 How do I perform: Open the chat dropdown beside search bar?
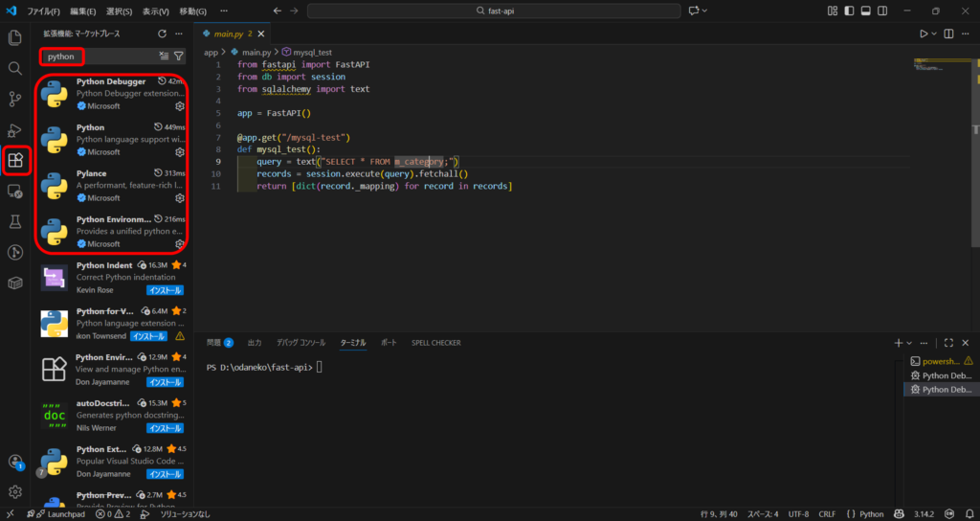click(703, 11)
